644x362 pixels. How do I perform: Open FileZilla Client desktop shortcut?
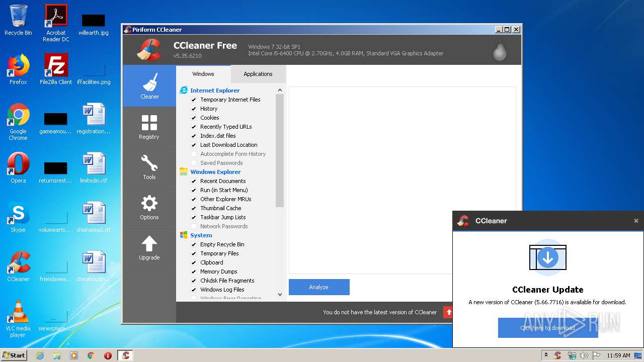[x=56, y=69]
